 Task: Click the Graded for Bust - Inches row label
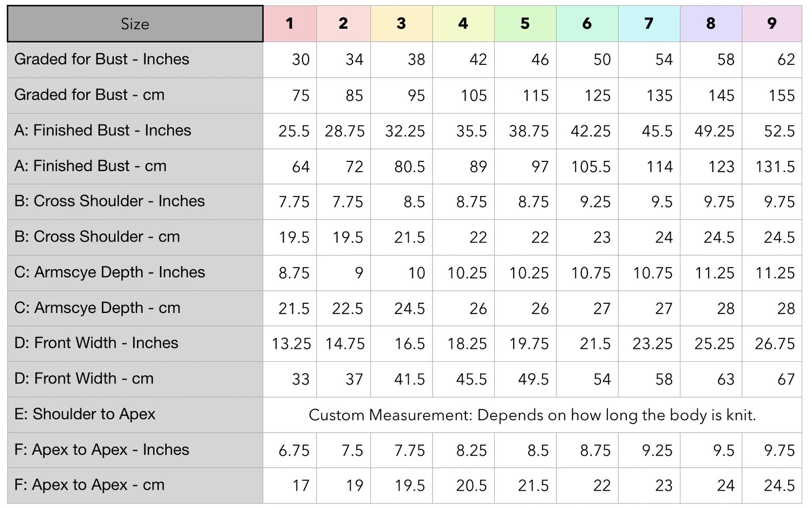[102, 59]
